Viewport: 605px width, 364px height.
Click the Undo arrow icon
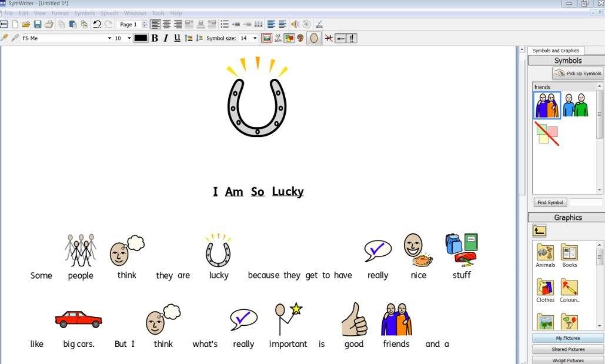[x=96, y=24]
